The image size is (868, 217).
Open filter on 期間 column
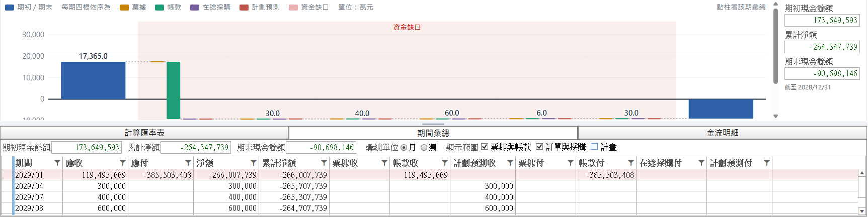pyautogui.click(x=57, y=163)
